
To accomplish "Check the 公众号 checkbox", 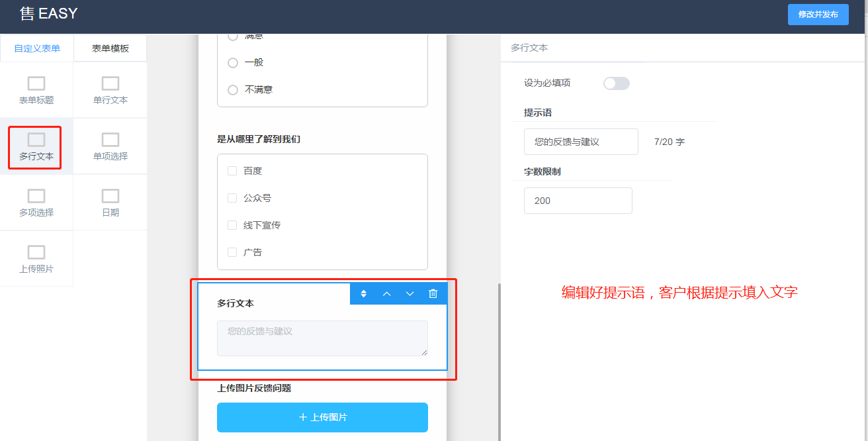I will (x=232, y=198).
